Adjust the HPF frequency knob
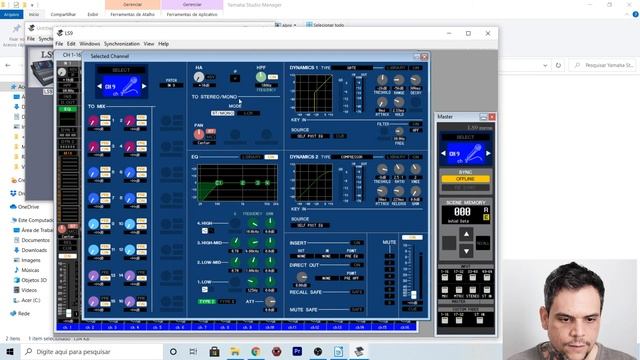640x360 pixels. coord(261,77)
